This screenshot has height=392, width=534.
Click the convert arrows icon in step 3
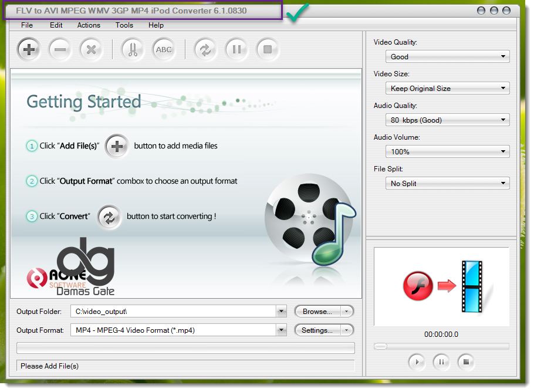coord(109,217)
